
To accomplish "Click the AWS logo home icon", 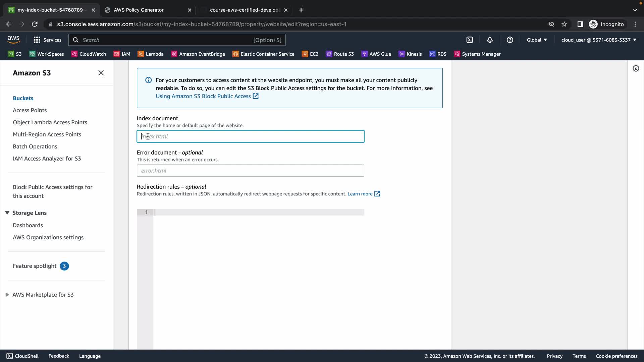I will [x=13, y=40].
